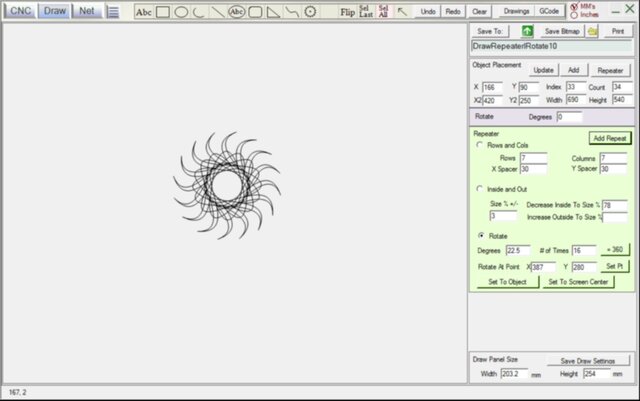Click the Clear button
The height and width of the screenshot is (401, 640).
(479, 11)
